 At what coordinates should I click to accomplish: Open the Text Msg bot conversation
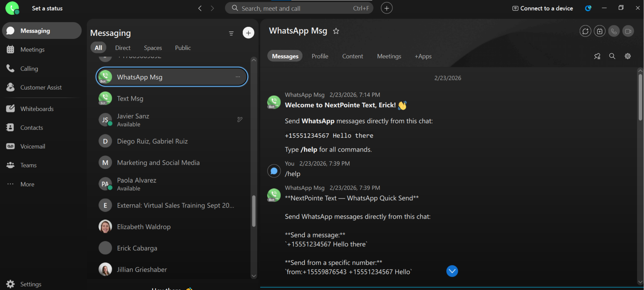click(172, 98)
